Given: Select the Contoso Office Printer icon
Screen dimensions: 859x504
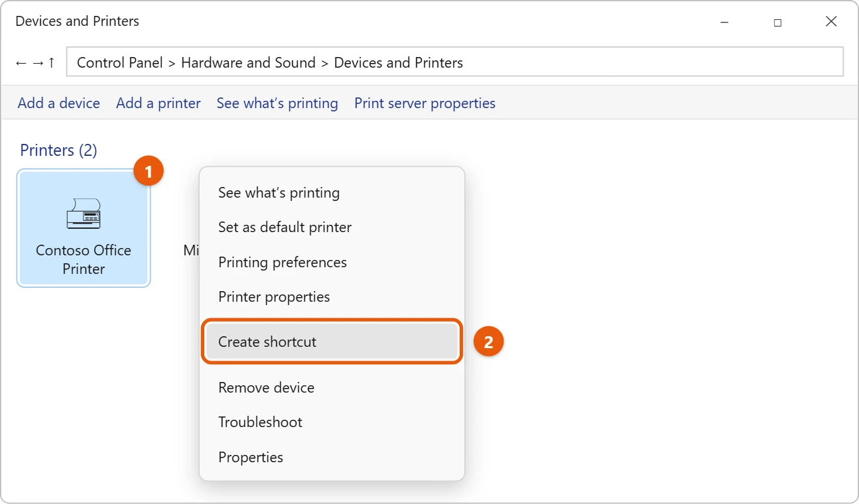Looking at the screenshot, I should [x=84, y=214].
